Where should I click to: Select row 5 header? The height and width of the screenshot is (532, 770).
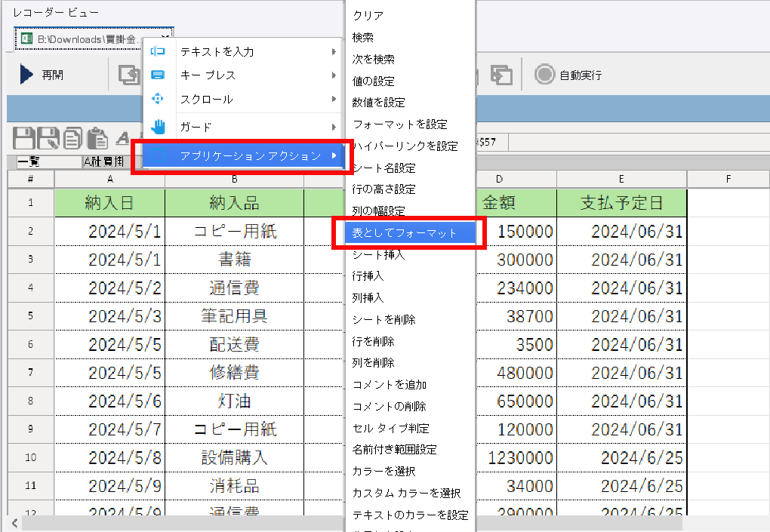coord(30,315)
